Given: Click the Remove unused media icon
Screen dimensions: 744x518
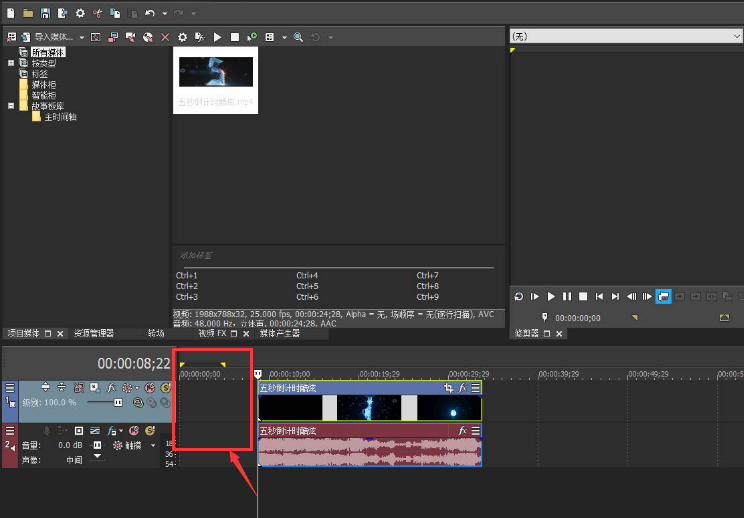Looking at the screenshot, I should (11, 37).
